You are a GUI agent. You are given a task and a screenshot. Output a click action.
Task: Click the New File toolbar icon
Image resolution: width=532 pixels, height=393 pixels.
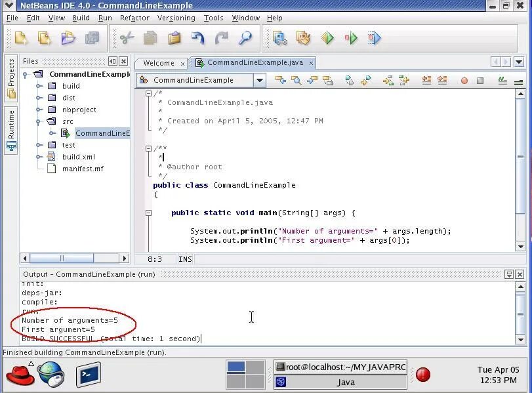pyautogui.click(x=22, y=38)
